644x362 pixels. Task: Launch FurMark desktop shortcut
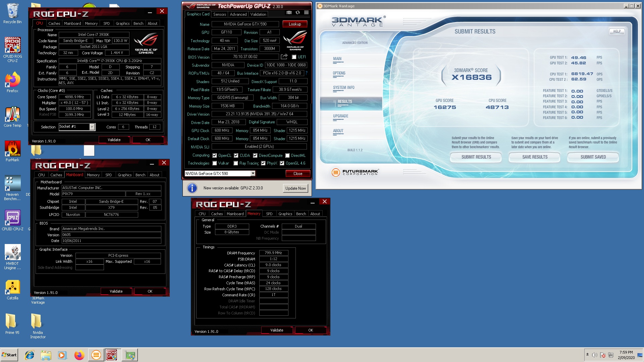pos(12,151)
